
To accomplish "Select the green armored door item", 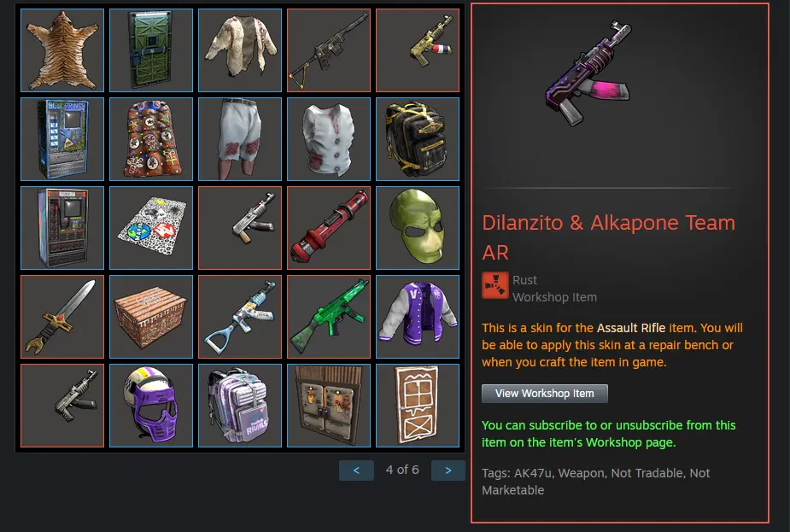I will (151, 50).
